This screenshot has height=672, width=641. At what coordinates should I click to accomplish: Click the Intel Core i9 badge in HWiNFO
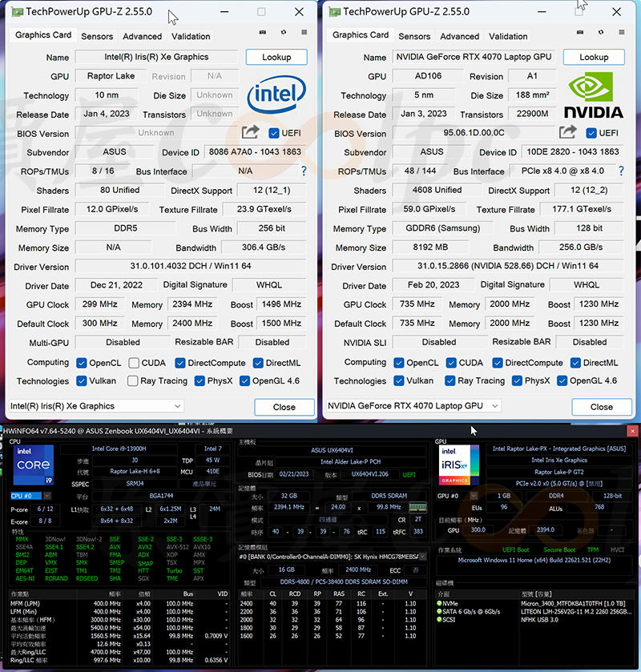34,465
